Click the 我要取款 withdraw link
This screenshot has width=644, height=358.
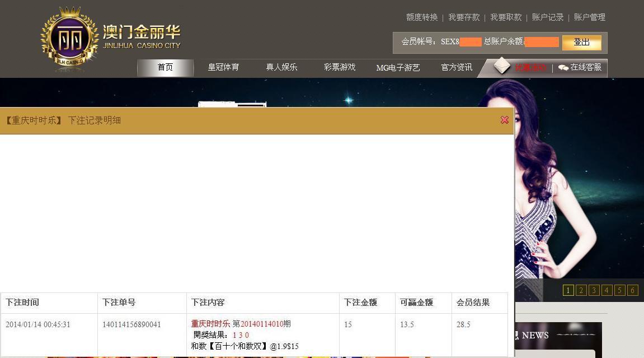point(506,17)
